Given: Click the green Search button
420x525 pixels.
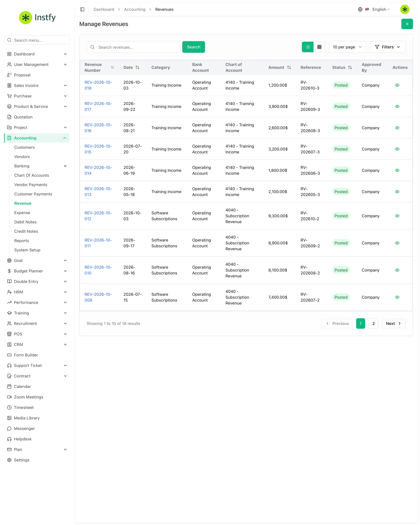Looking at the screenshot, I should point(193,47).
